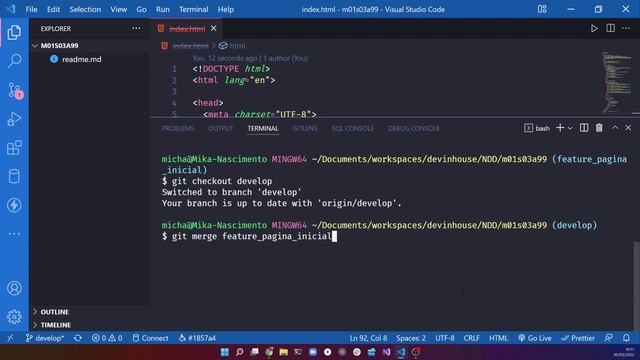Split the terminal panel
The image size is (640, 360).
[584, 128]
